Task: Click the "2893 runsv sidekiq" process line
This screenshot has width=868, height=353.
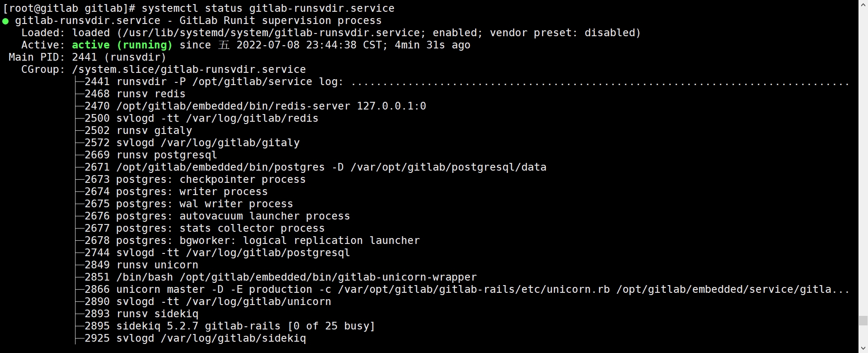Action: point(141,314)
